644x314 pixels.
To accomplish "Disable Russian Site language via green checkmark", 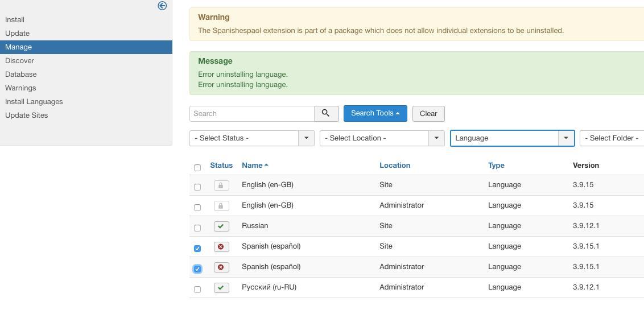I will [x=221, y=226].
